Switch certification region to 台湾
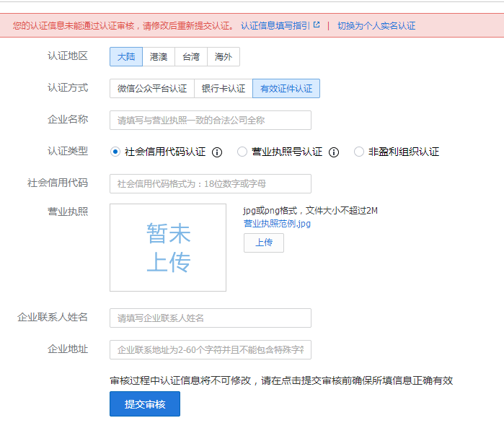504x423 pixels. (x=190, y=56)
